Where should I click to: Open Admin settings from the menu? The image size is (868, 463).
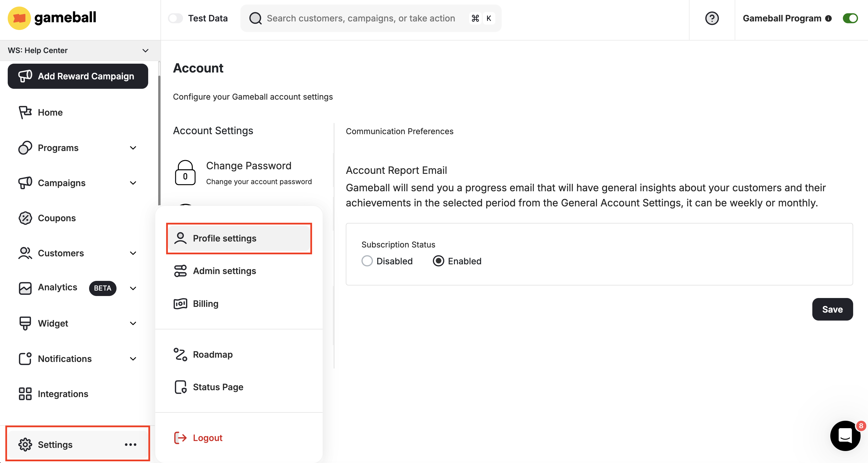pyautogui.click(x=224, y=271)
